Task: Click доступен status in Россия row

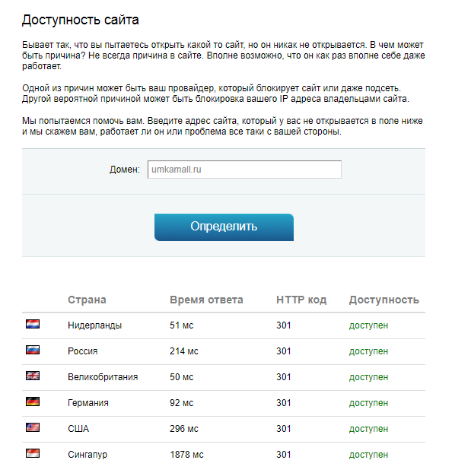Action: click(368, 351)
